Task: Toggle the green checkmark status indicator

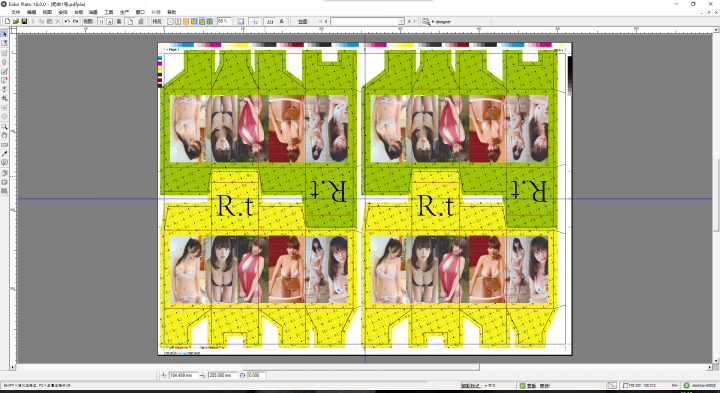Action: 523,386
